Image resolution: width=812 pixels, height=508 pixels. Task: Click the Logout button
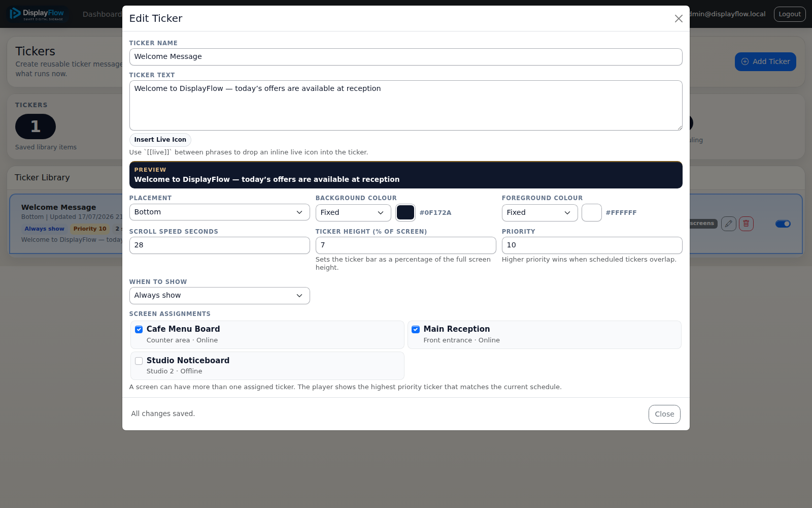click(x=790, y=14)
